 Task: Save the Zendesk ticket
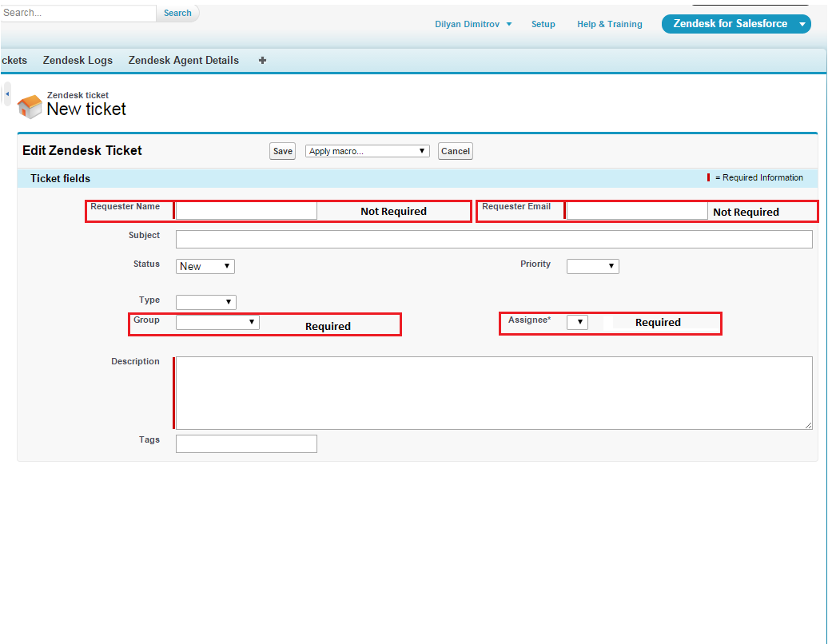click(x=283, y=151)
